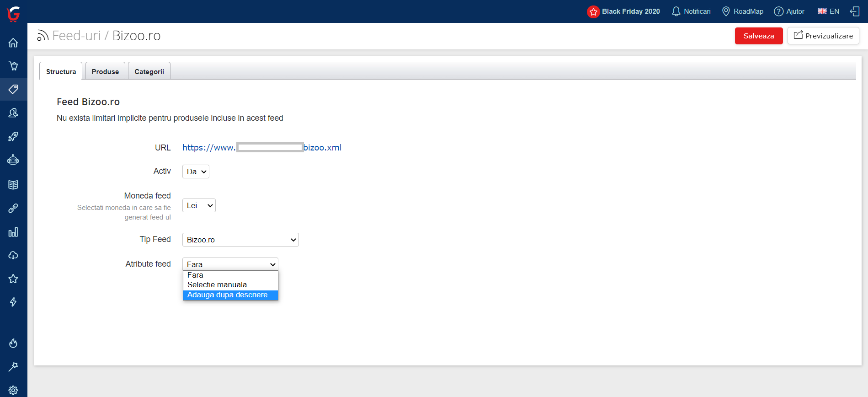
Task: Click the Moneda feed label
Action: click(147, 196)
